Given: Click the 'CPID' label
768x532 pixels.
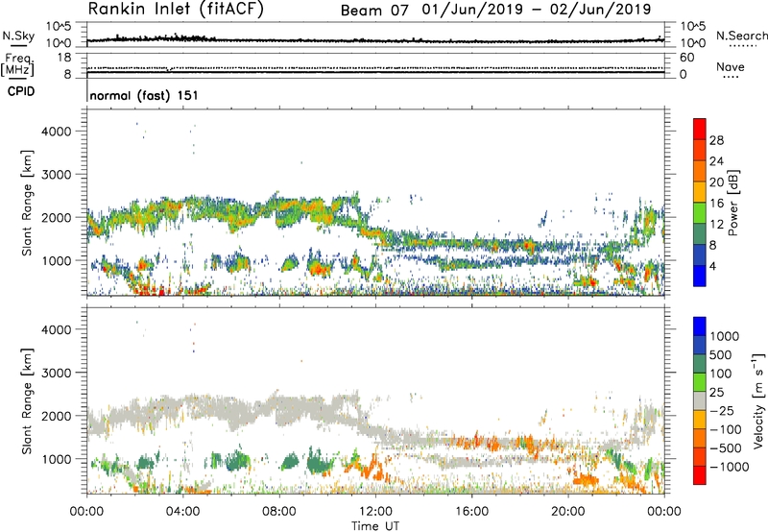Looking at the screenshot, I should 21,91.
